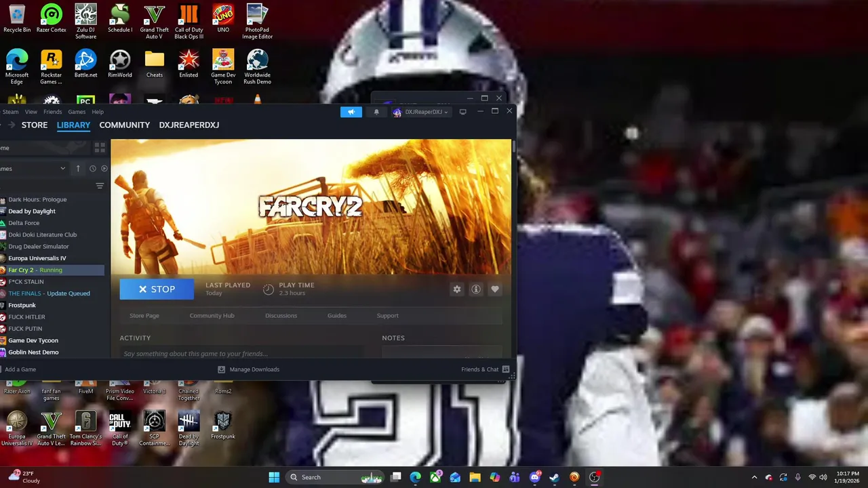Open the DXJREAPERDXJ profile tab
Viewport: 868px width, 488px height.
[189, 125]
